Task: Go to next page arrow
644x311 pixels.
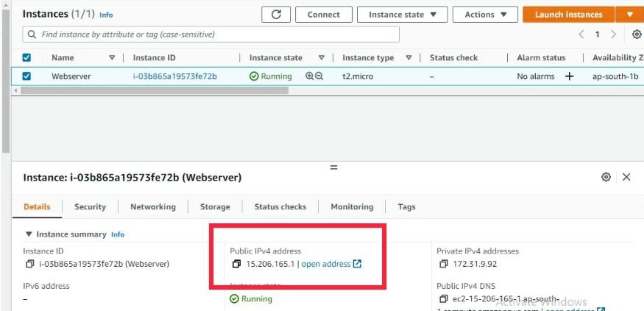Action: point(613,35)
